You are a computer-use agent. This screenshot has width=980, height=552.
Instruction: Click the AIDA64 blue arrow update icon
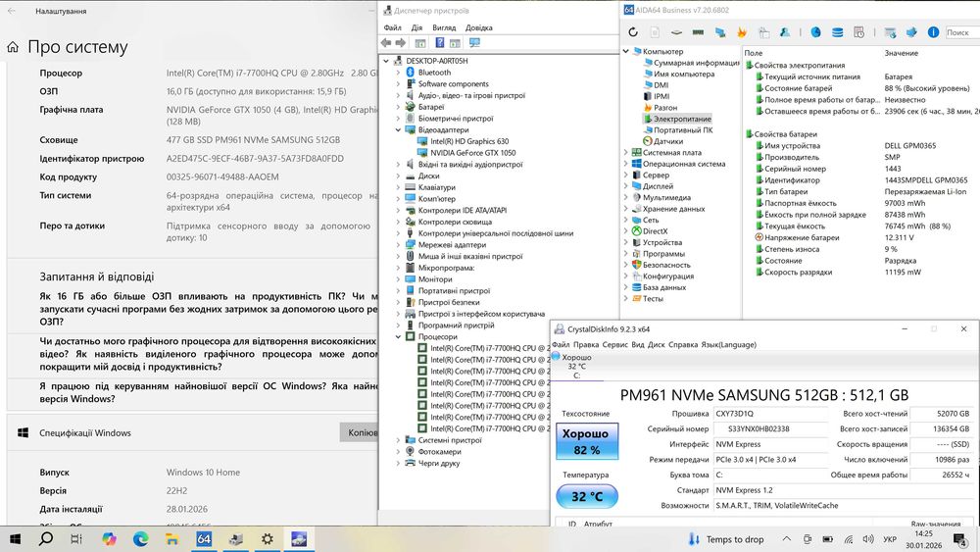coord(911,32)
